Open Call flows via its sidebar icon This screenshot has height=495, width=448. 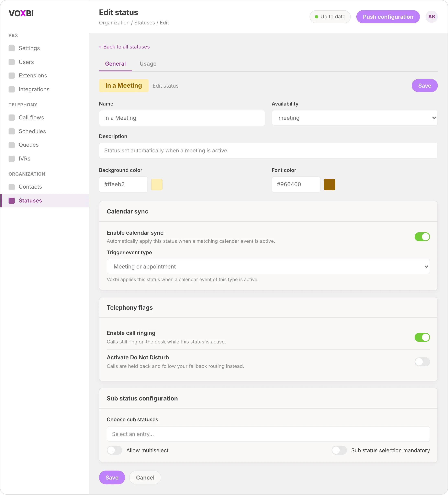coord(12,118)
